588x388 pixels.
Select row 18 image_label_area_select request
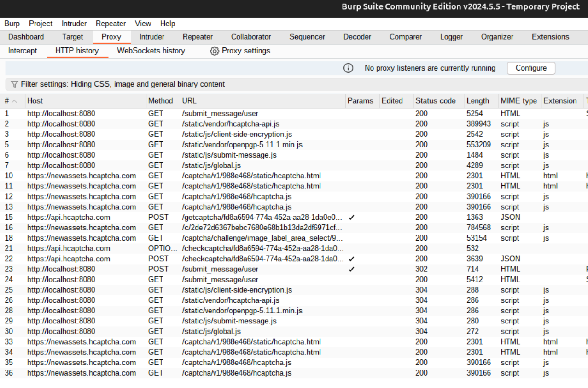294,238
